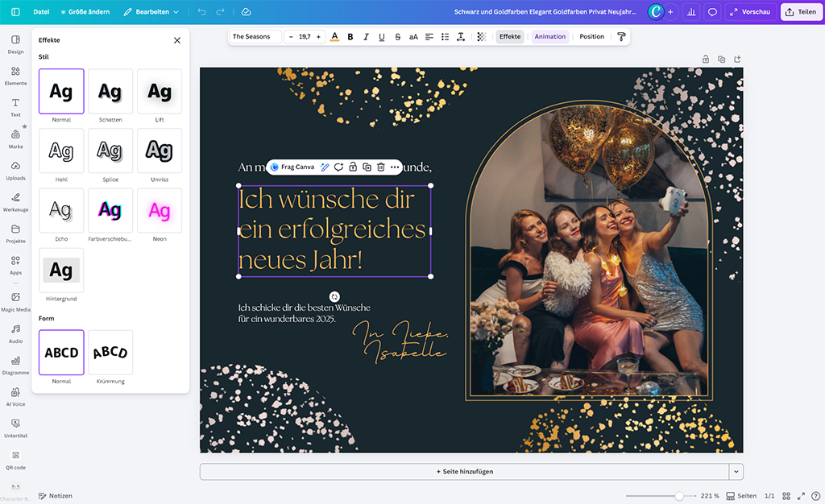The image size is (825, 504).
Task: Delete the selected text with trash icon
Action: [381, 167]
